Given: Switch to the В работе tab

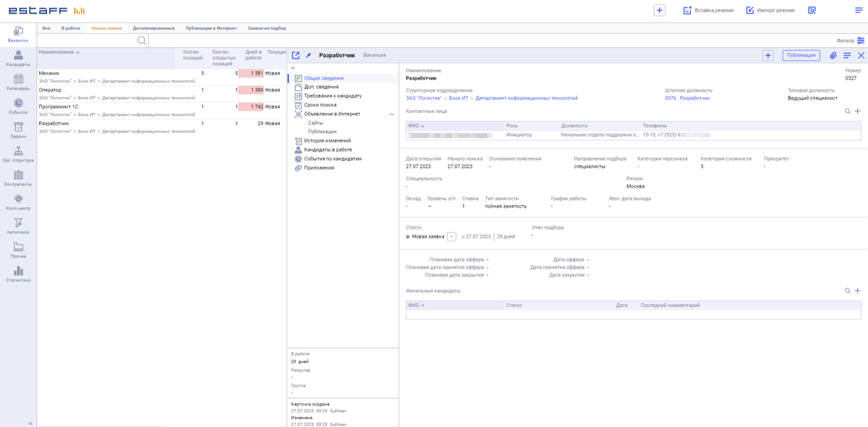Looking at the screenshot, I should (x=71, y=28).
